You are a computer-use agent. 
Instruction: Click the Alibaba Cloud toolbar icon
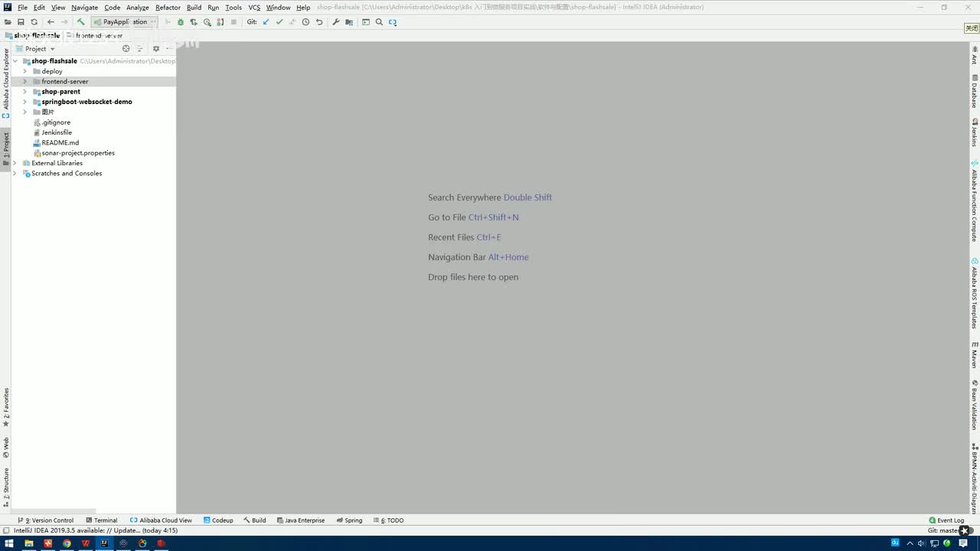coord(393,22)
